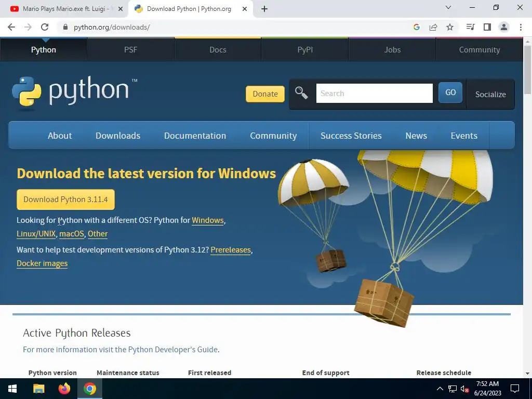Launch File Explorer from the taskbar

38,389
